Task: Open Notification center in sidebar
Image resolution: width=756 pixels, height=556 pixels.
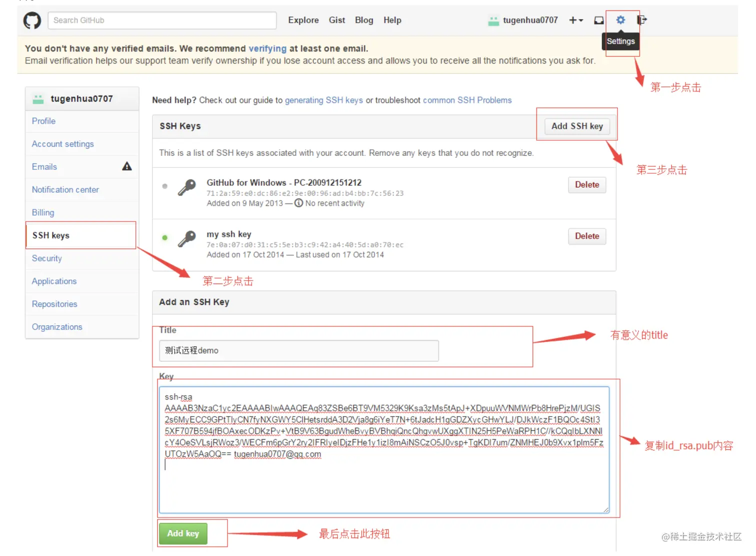Action: tap(82, 190)
